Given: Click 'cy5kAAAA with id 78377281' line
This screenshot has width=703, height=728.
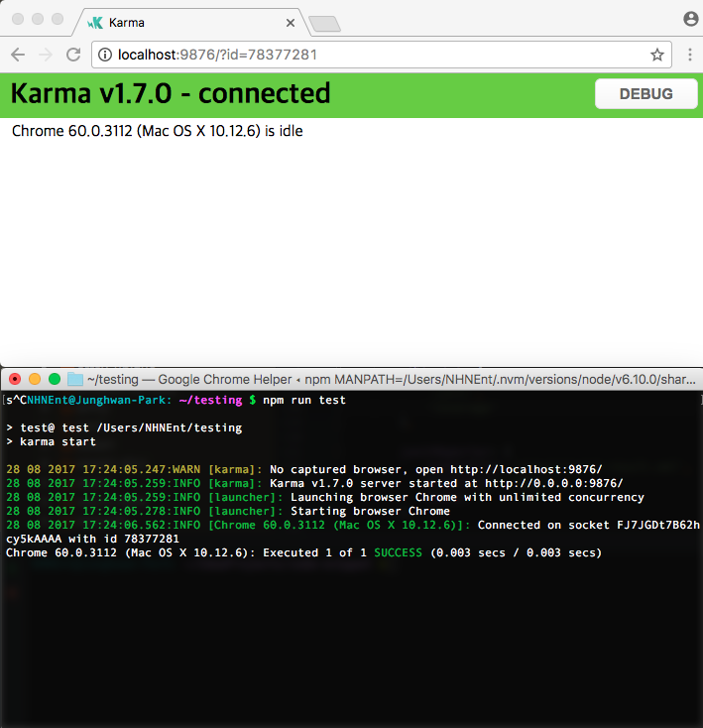Looking at the screenshot, I should coord(92,539).
